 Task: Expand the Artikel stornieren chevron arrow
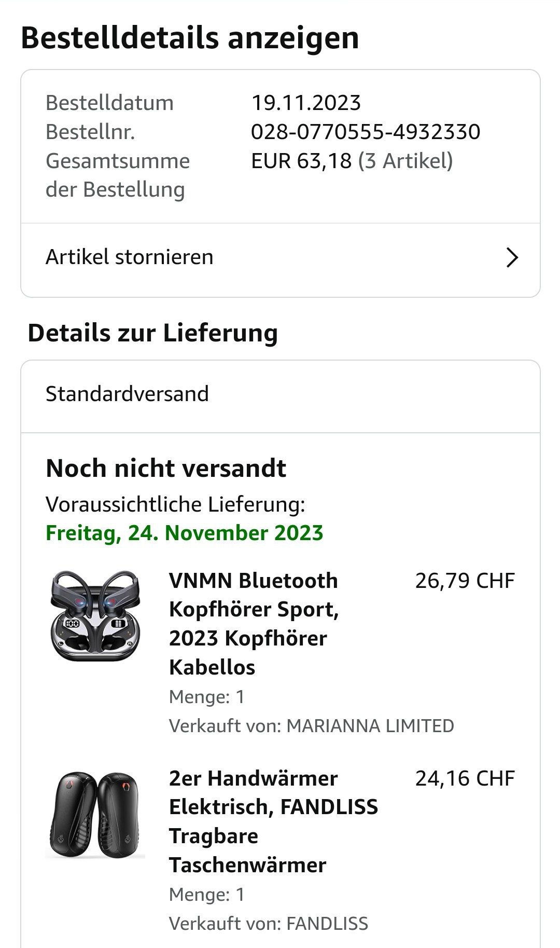512,257
